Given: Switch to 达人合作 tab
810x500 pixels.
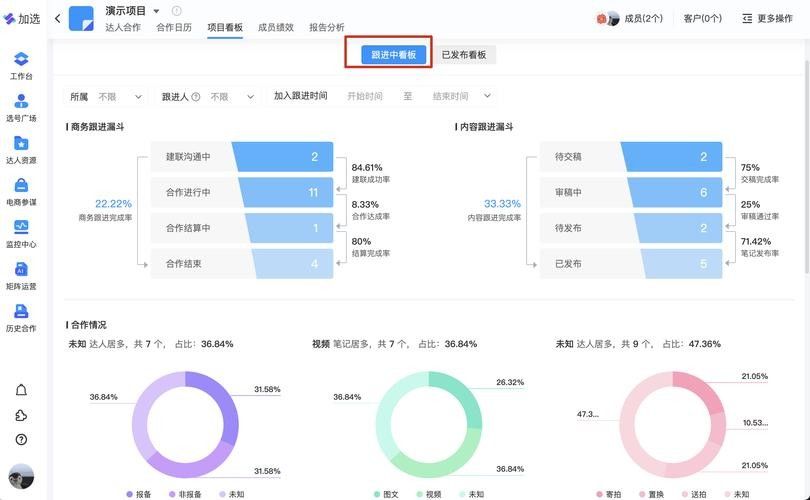Looking at the screenshot, I should pyautogui.click(x=123, y=27).
